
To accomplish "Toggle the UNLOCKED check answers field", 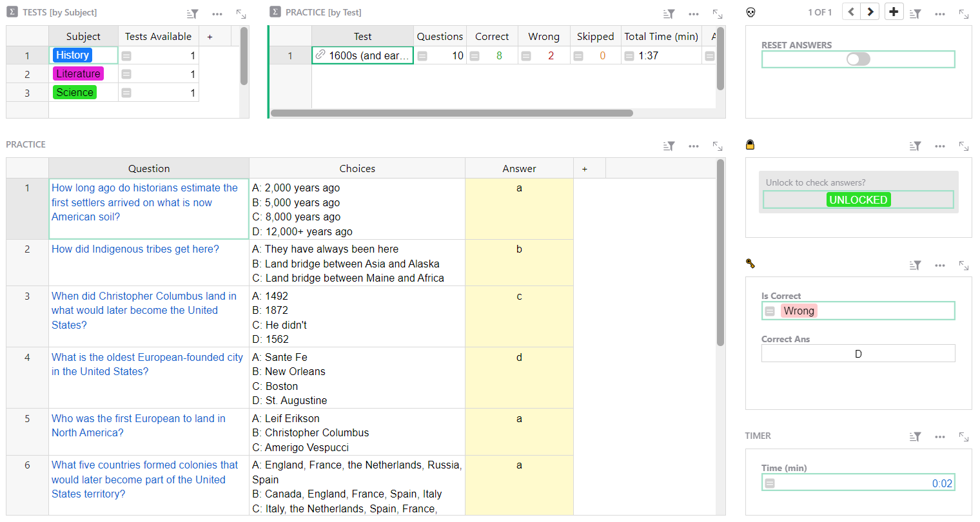I will [858, 200].
